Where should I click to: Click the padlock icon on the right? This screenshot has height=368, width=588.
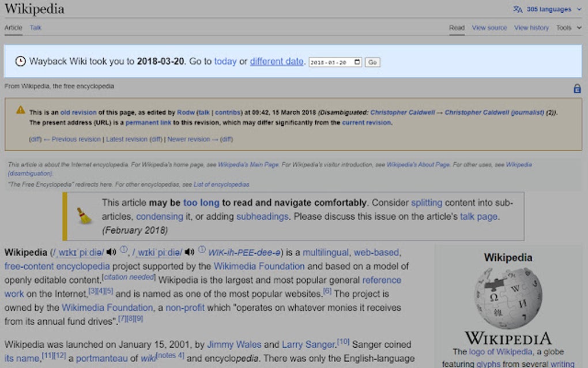point(577,88)
